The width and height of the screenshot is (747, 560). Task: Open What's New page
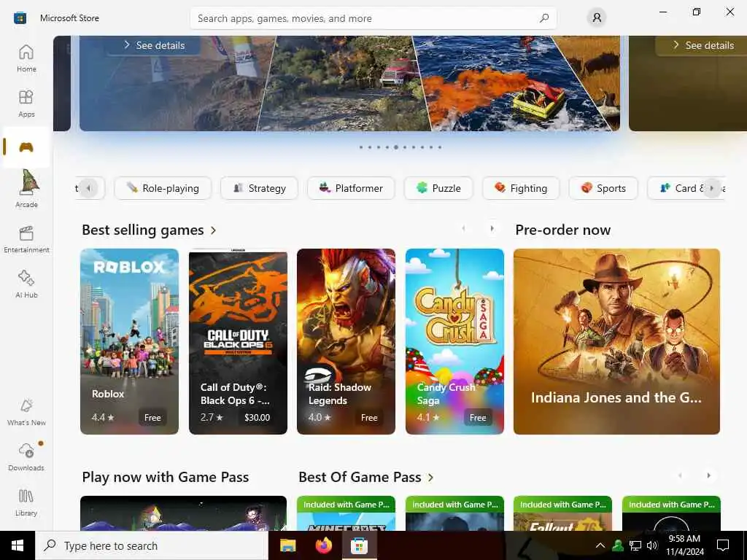pos(26,412)
